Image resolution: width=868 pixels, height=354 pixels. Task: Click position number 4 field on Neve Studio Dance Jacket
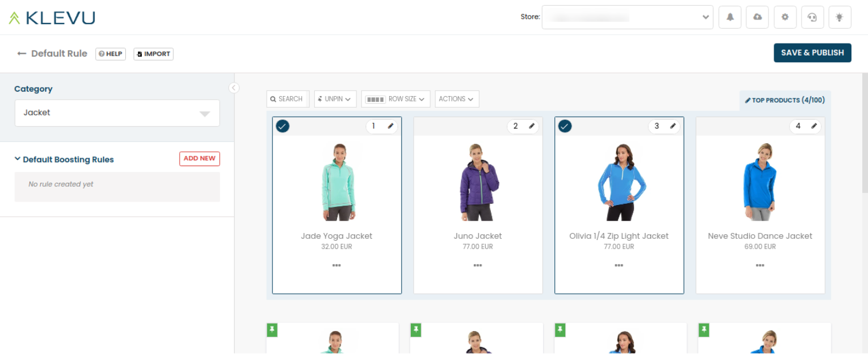798,126
